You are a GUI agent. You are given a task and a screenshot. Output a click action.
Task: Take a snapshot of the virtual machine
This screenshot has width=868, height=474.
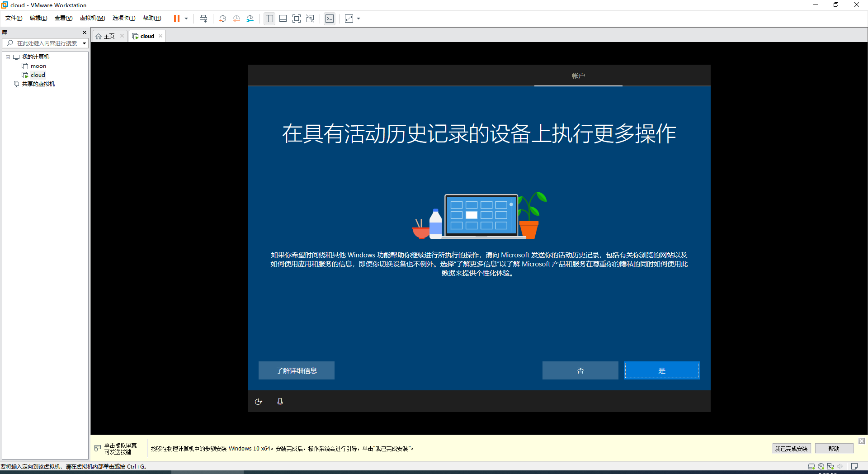point(223,19)
